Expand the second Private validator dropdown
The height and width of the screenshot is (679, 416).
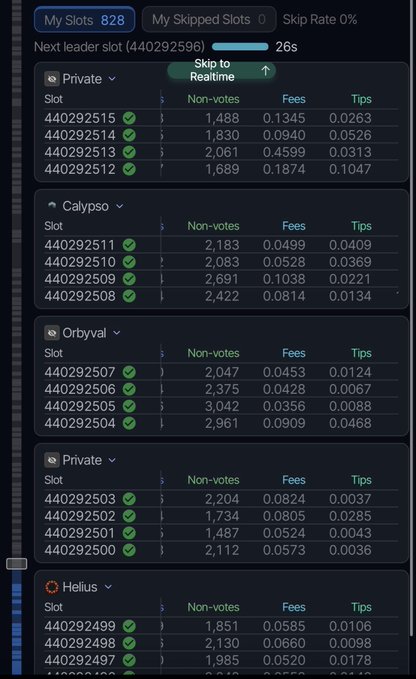pyautogui.click(x=112, y=460)
